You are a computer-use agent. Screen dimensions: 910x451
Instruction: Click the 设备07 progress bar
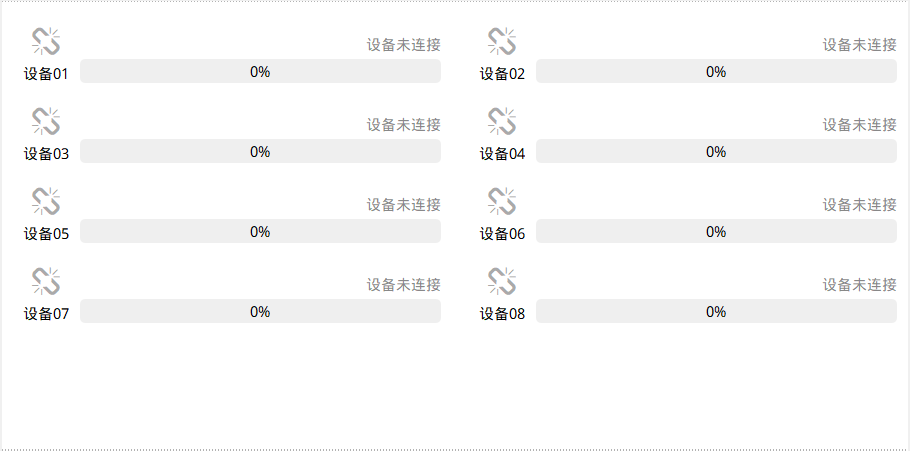tap(260, 312)
